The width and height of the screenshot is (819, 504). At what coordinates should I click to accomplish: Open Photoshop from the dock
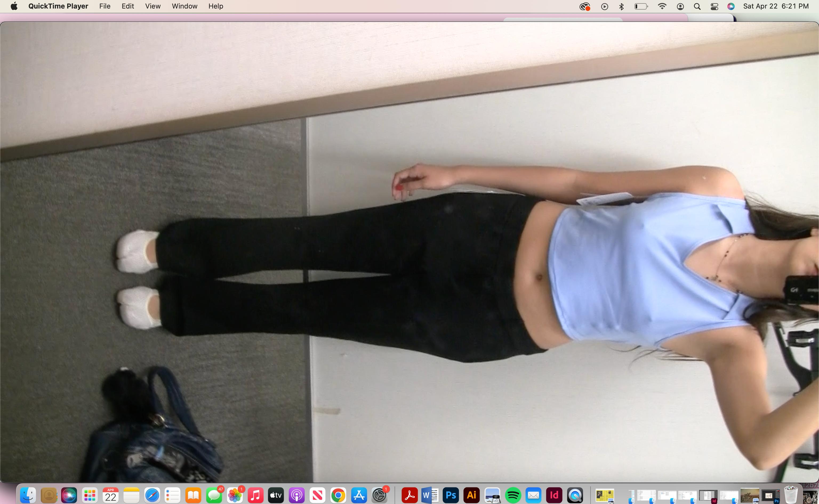pyautogui.click(x=451, y=495)
